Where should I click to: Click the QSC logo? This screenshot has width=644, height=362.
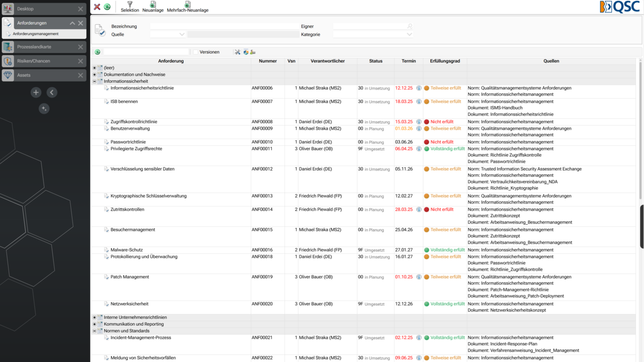(x=619, y=7)
